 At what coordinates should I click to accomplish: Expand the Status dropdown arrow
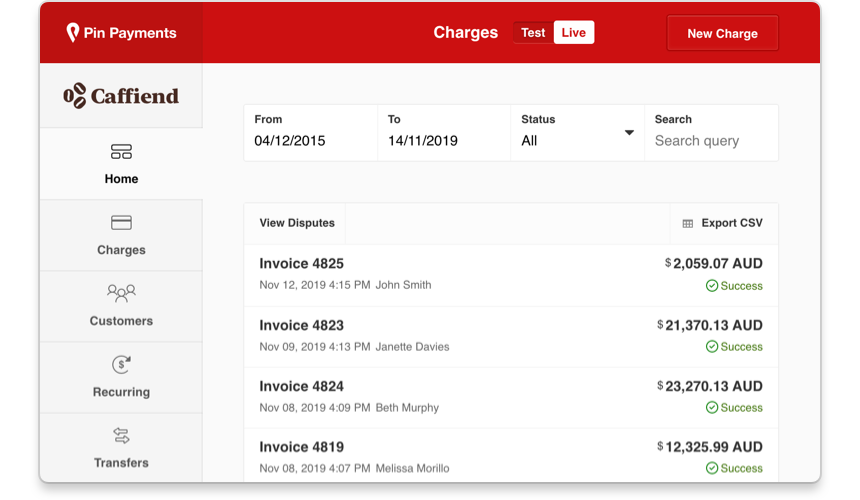click(x=629, y=133)
